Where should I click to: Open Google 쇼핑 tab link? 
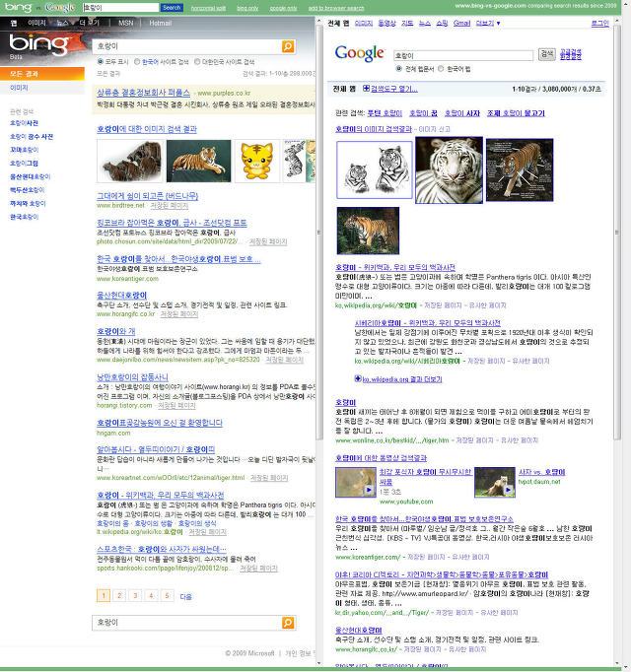[x=443, y=23]
